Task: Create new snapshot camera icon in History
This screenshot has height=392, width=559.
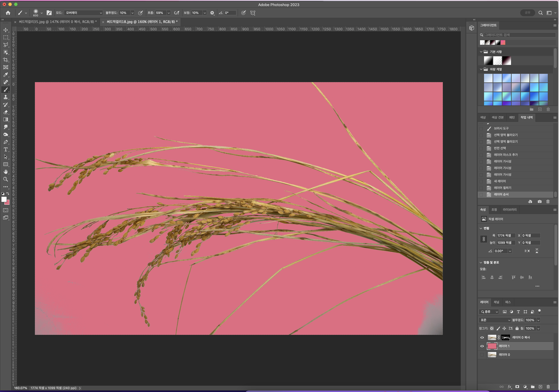Action: pyautogui.click(x=539, y=201)
